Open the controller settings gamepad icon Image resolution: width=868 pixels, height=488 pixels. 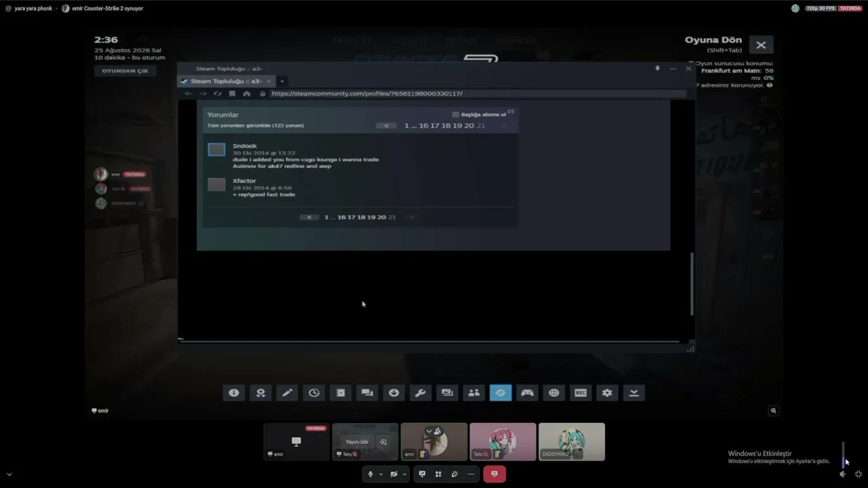point(527,392)
